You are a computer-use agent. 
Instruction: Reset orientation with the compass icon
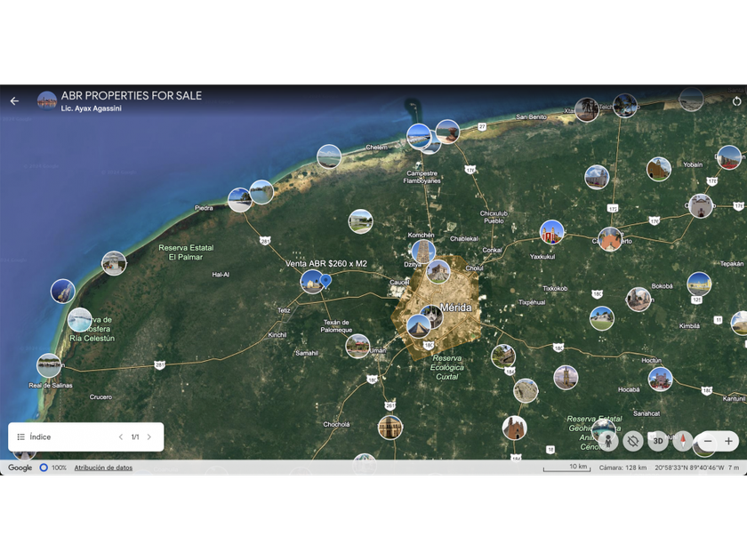point(683,441)
